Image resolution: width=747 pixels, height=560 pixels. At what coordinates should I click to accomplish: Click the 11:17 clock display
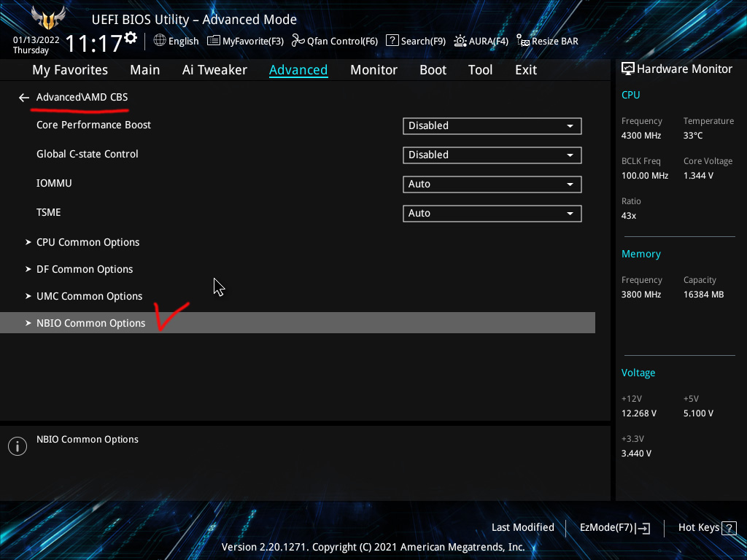(94, 44)
